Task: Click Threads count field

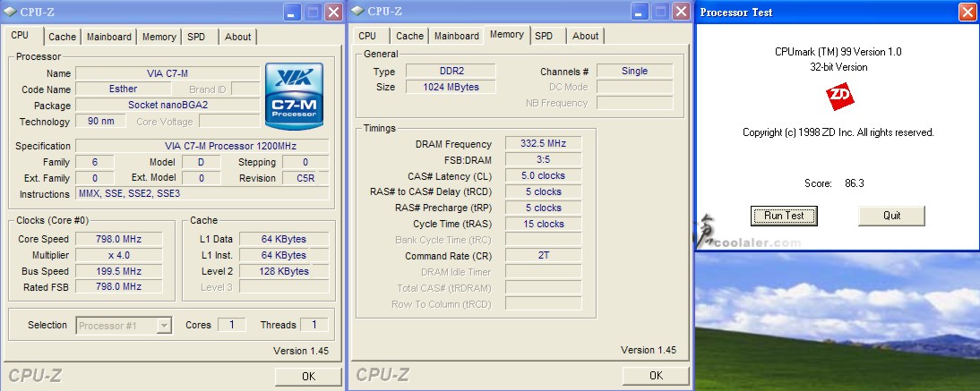Action: click(x=314, y=325)
